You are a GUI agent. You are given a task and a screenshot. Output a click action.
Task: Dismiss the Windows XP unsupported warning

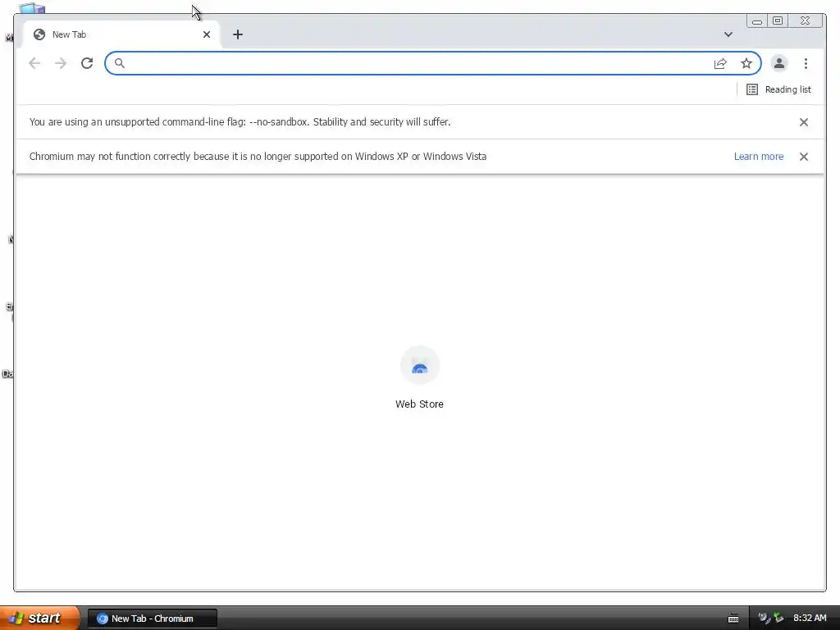(804, 157)
